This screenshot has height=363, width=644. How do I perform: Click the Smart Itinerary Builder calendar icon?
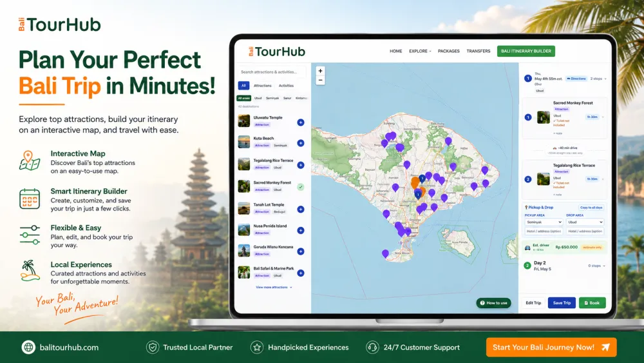(30, 199)
